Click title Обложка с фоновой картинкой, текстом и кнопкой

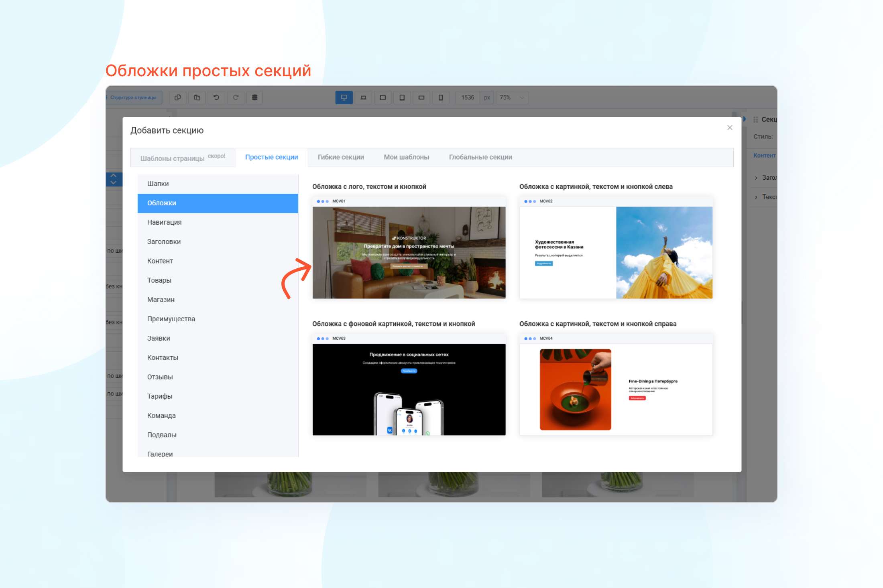click(394, 324)
